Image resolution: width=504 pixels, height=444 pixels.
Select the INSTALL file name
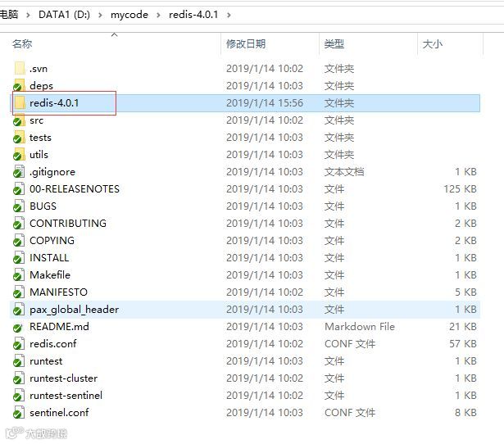pos(49,258)
